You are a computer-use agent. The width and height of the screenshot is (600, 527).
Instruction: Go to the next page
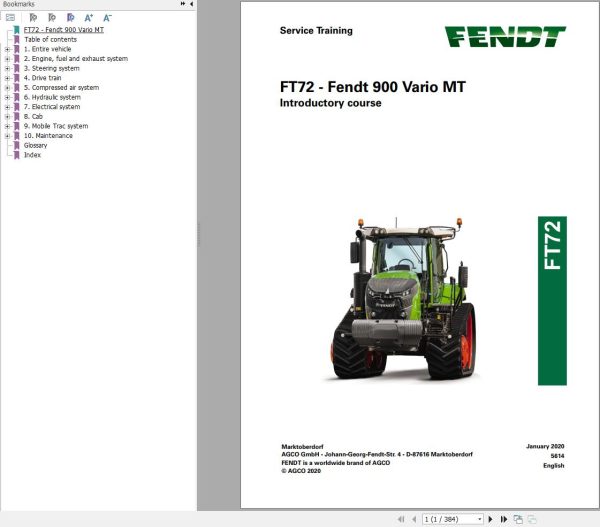coord(491,519)
